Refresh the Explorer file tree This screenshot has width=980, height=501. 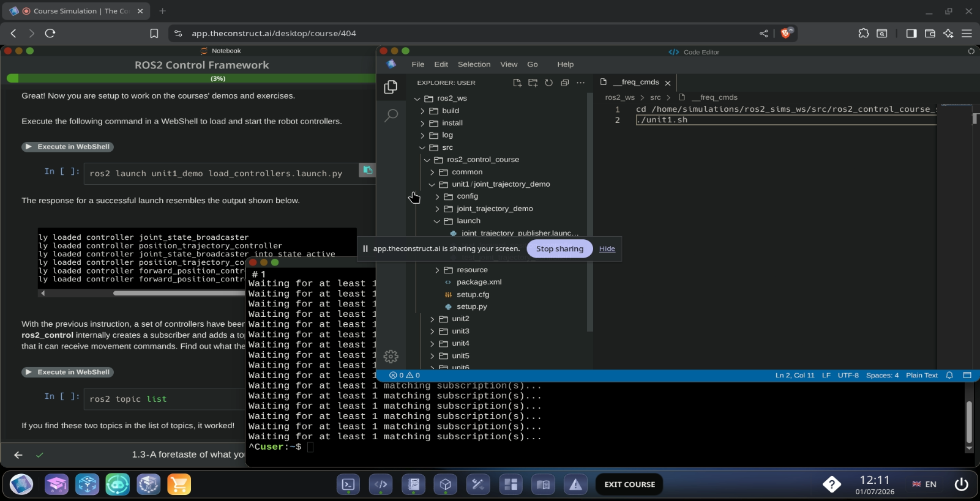pyautogui.click(x=548, y=83)
